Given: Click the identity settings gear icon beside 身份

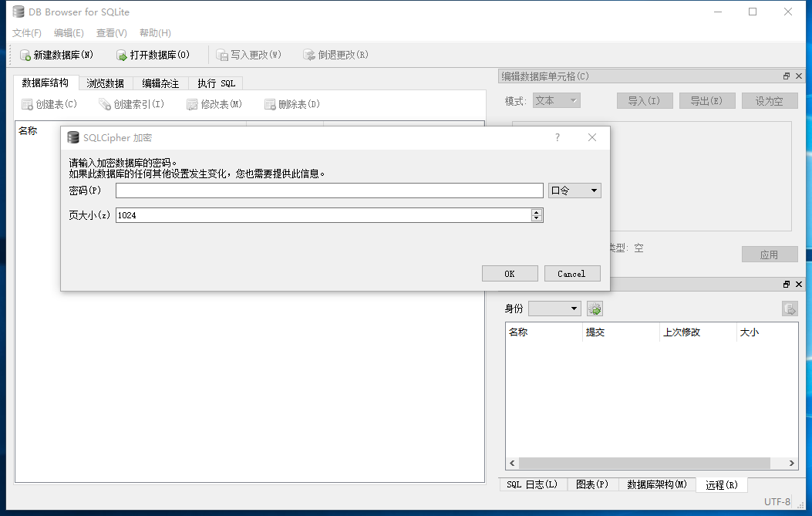Looking at the screenshot, I should pos(594,308).
